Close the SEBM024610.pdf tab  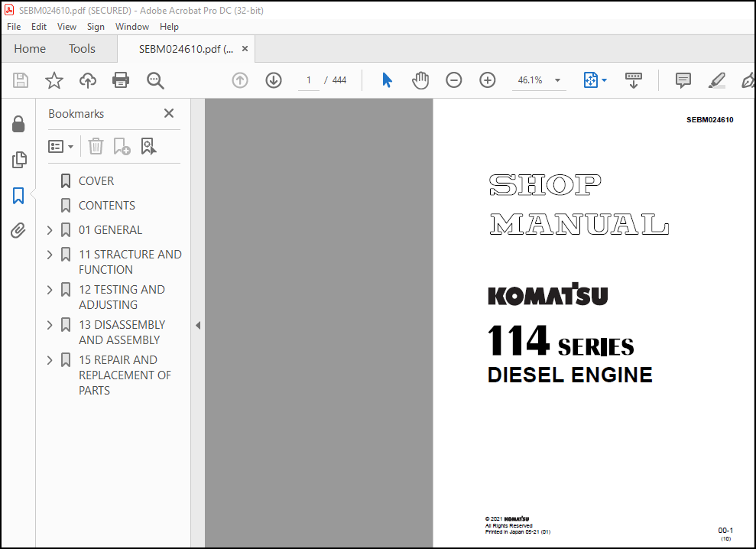click(x=245, y=49)
